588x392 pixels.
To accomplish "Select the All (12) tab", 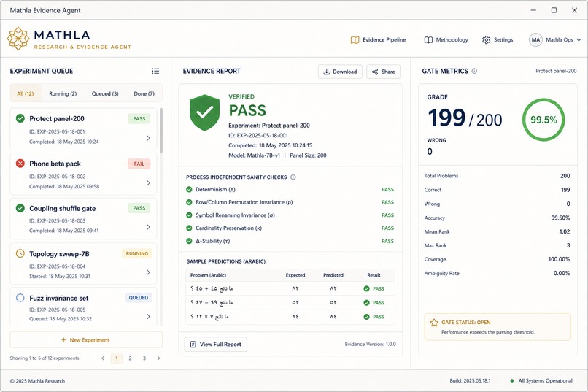I will [x=25, y=93].
